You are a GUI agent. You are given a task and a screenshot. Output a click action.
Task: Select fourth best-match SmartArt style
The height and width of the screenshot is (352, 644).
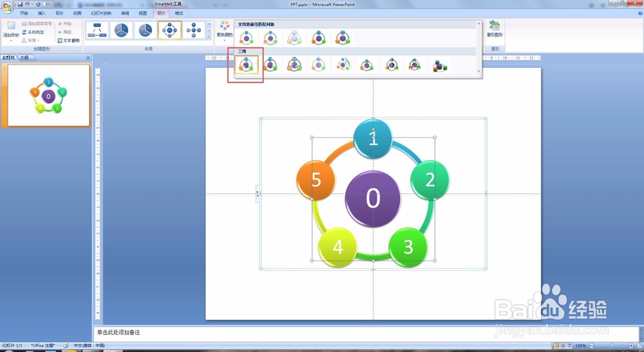click(319, 38)
